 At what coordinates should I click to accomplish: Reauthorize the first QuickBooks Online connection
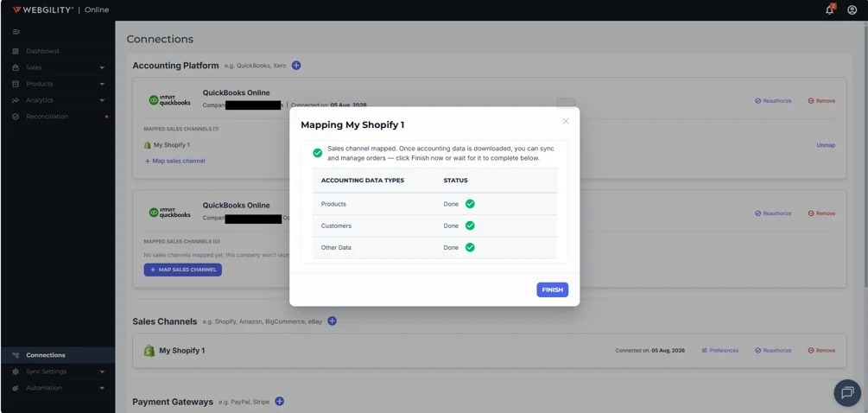tap(773, 101)
